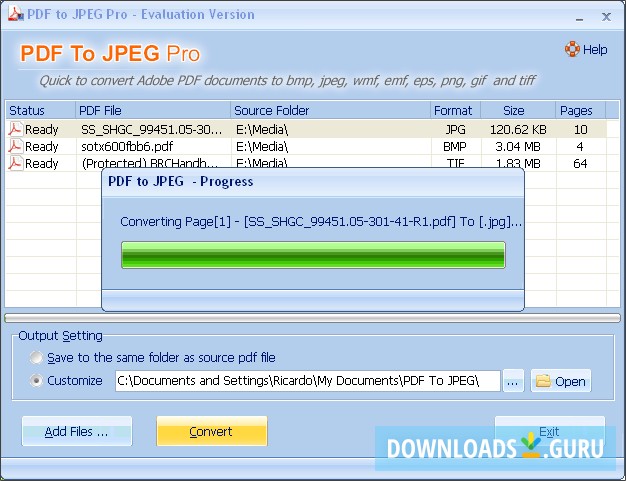Click the Help link text

(x=595, y=49)
